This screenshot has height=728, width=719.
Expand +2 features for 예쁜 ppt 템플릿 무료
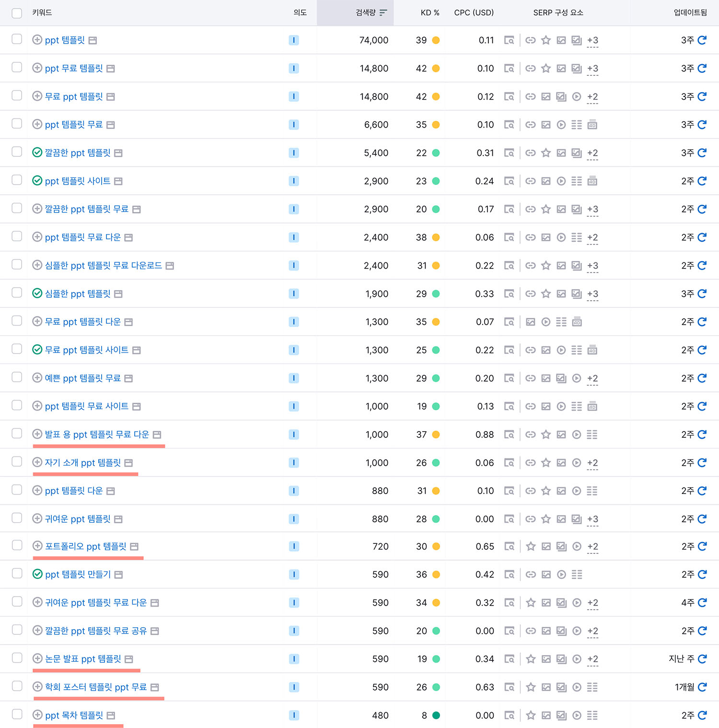click(x=592, y=379)
